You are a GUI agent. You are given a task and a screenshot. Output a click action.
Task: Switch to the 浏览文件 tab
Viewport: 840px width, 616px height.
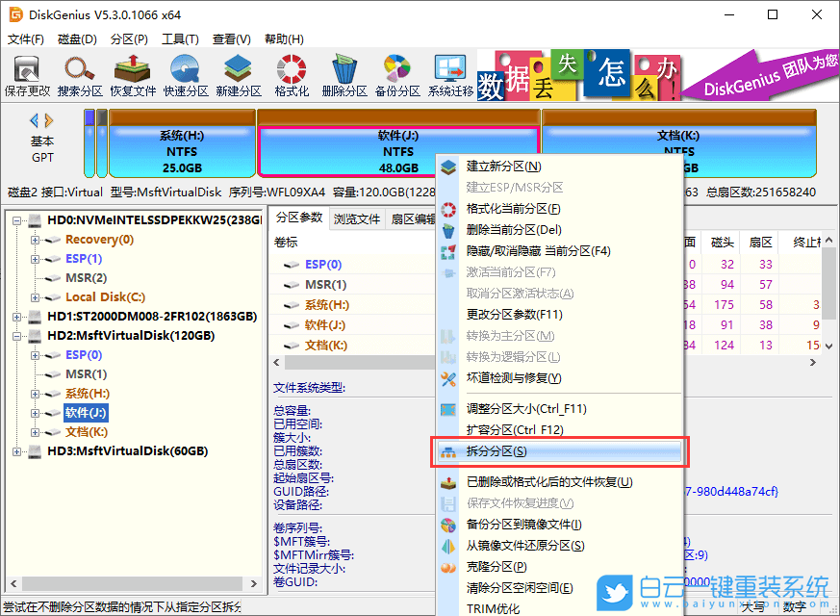click(x=357, y=218)
